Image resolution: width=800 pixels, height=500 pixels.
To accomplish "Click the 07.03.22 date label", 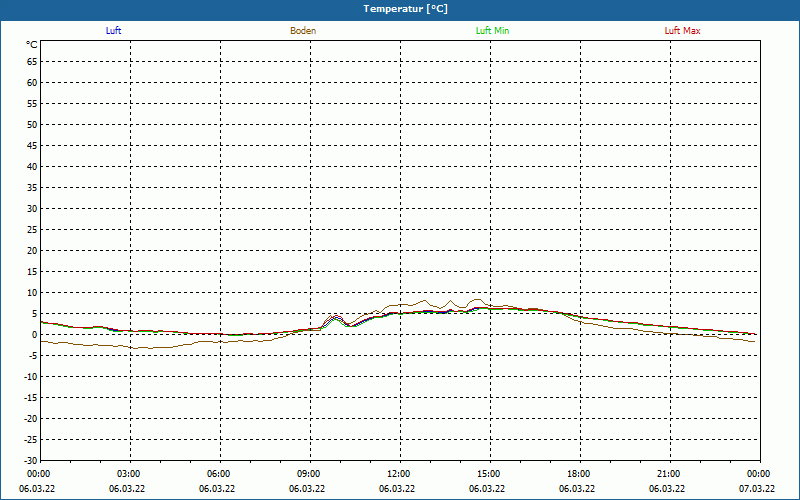I will (757, 489).
